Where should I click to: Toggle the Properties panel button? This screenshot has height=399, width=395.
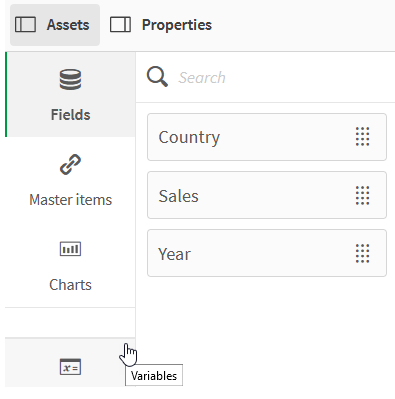161,25
